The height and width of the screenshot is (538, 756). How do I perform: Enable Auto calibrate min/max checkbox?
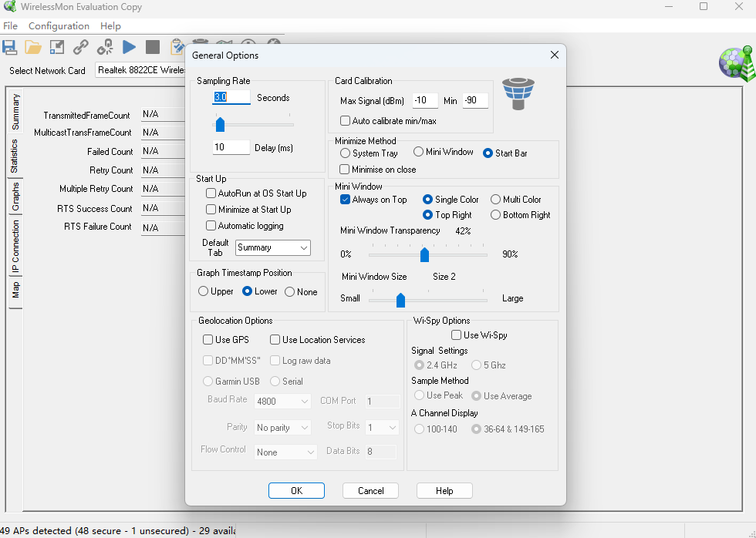coord(346,121)
